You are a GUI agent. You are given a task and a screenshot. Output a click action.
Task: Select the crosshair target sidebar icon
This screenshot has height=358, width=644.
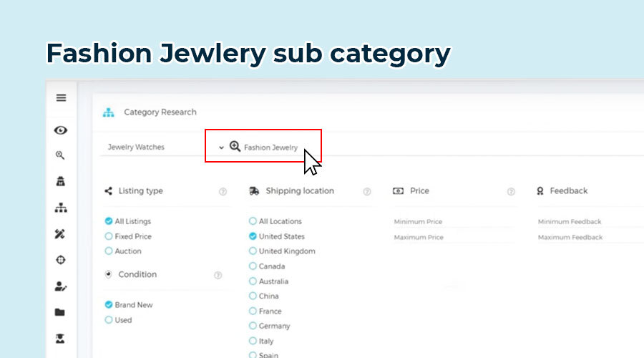pyautogui.click(x=61, y=260)
